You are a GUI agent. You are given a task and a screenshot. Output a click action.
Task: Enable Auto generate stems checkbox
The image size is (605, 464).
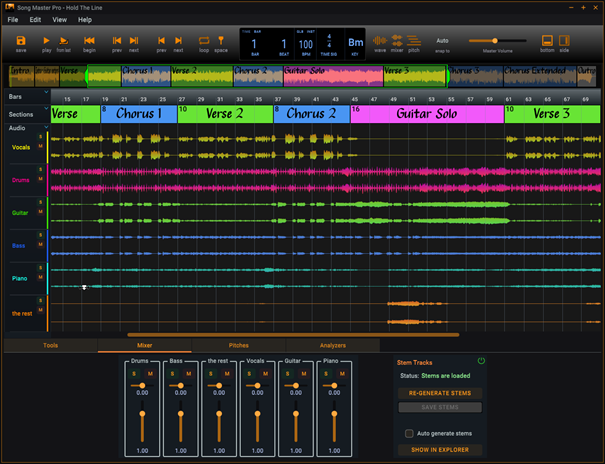[x=409, y=433]
